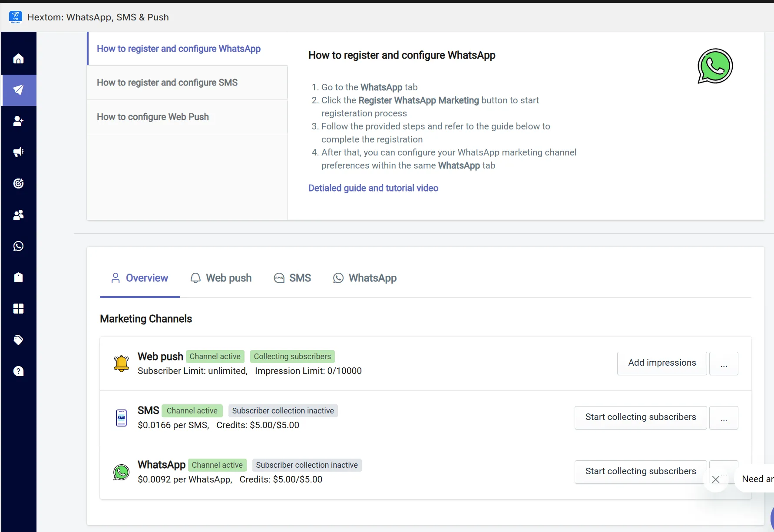
Task: Open the shopping bag sidebar icon
Action: point(18,278)
